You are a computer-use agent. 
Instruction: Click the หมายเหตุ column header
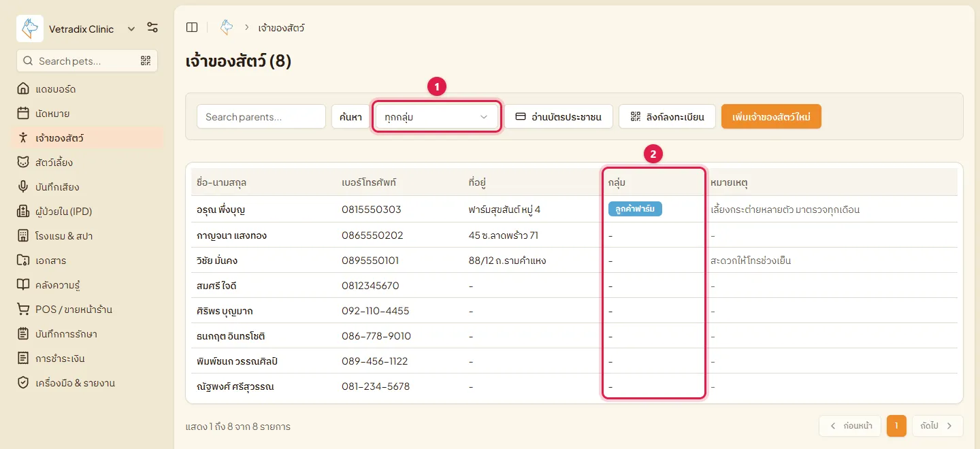730,183
